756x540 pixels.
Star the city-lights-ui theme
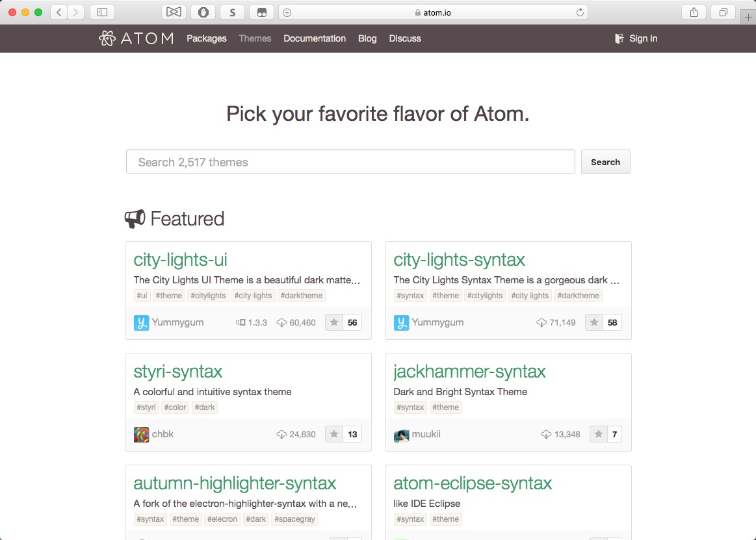pos(334,322)
